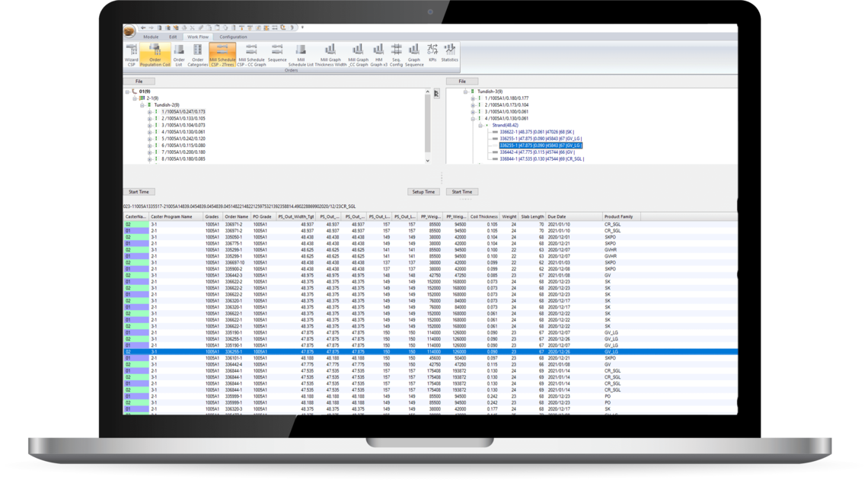Expand tree item 3 /1005A1/0.104/0.073
Image resolution: width=868 pixels, height=480 pixels.
pos(150,125)
